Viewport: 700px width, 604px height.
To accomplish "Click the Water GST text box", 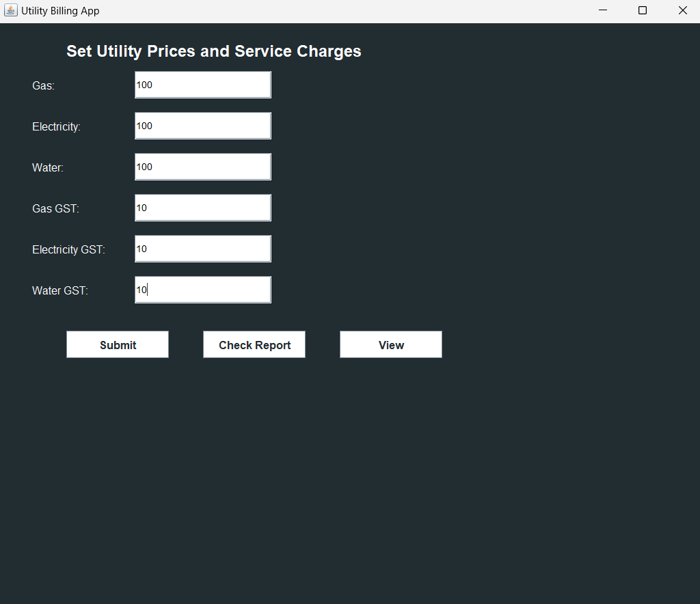I will 202,289.
